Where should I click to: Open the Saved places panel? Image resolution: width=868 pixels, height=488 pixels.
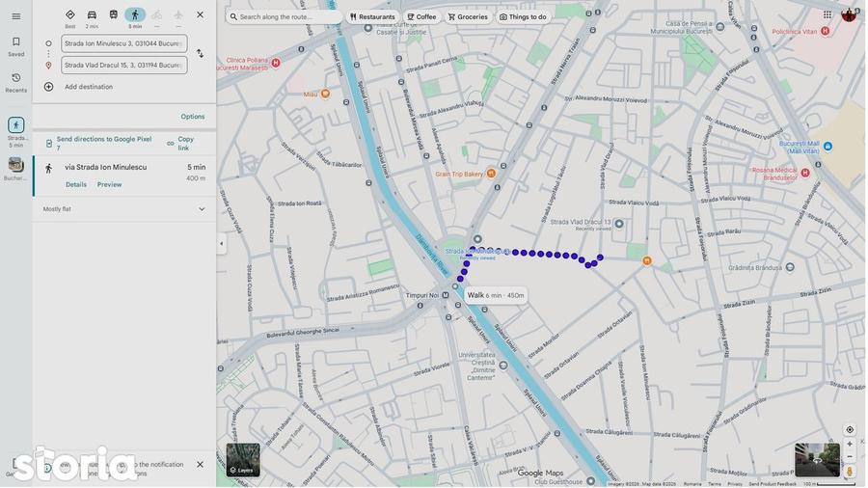[x=16, y=46]
